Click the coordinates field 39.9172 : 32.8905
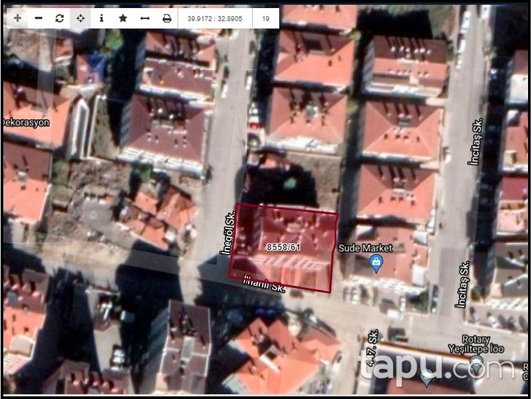This screenshot has width=532, height=399. click(x=215, y=19)
